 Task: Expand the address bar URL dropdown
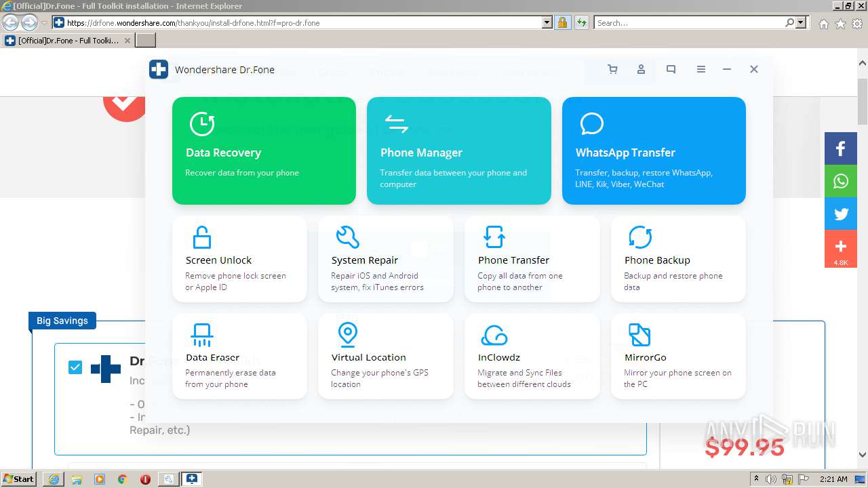pyautogui.click(x=547, y=22)
